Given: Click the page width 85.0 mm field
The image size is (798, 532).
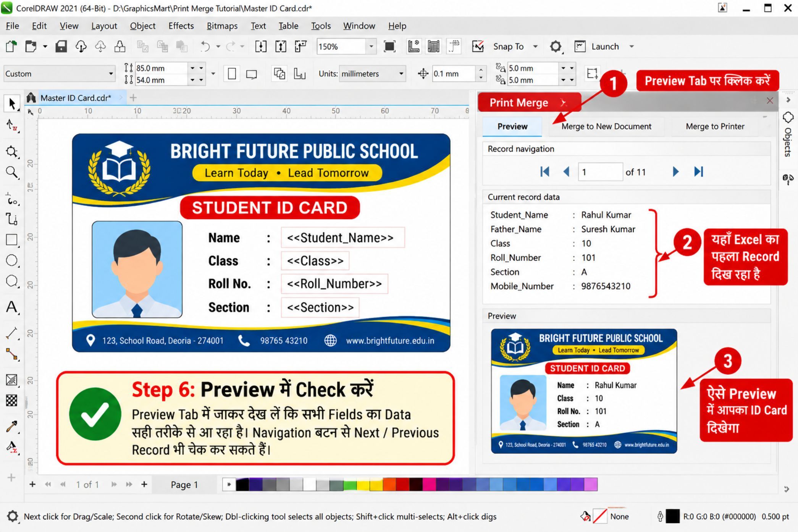Looking at the screenshot, I should (x=161, y=68).
